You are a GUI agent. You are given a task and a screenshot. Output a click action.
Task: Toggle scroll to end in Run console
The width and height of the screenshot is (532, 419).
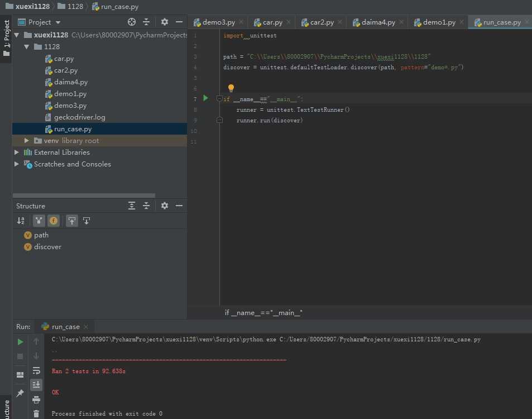(36, 385)
